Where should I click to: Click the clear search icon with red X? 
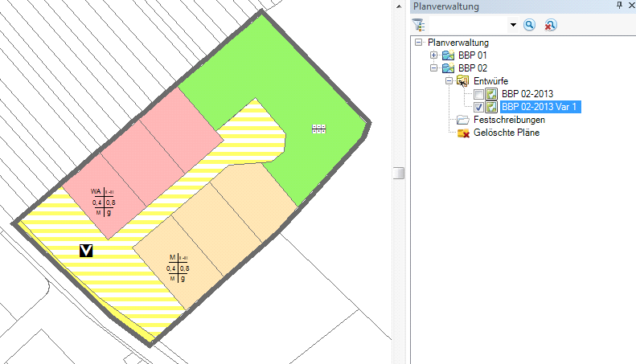[x=550, y=25]
